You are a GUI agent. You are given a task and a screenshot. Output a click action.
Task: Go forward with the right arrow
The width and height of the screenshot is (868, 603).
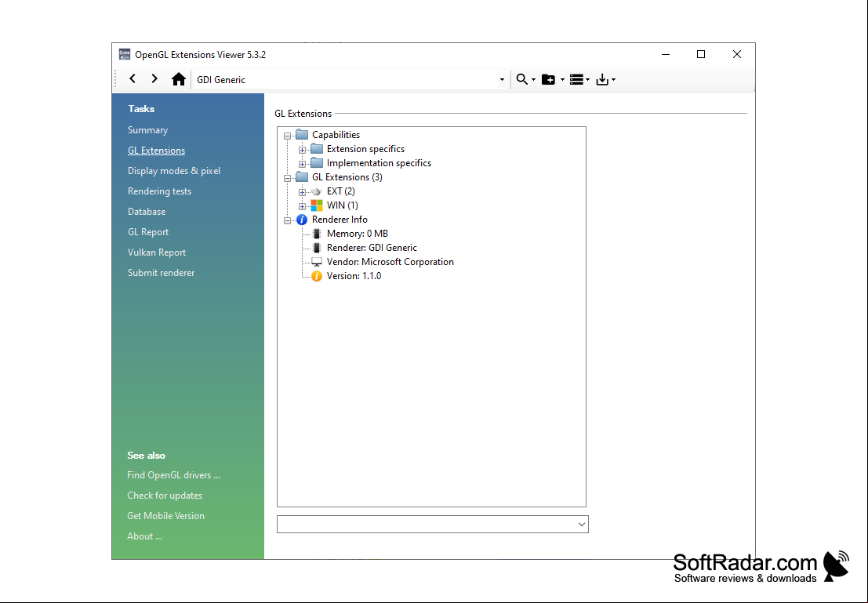coord(154,78)
